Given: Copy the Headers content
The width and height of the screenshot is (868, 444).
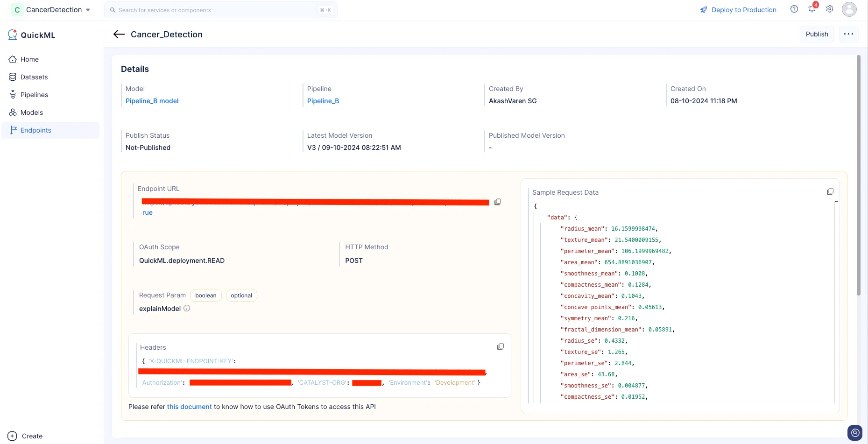Looking at the screenshot, I should 501,347.
